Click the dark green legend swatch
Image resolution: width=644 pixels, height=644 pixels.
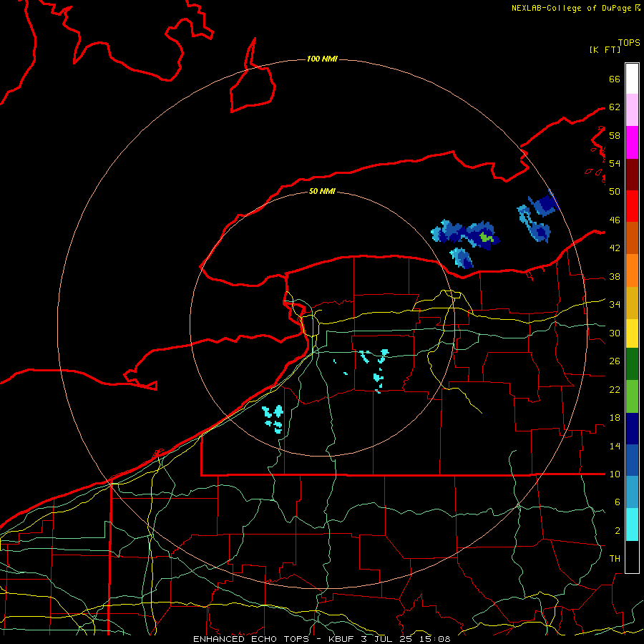tap(632, 364)
